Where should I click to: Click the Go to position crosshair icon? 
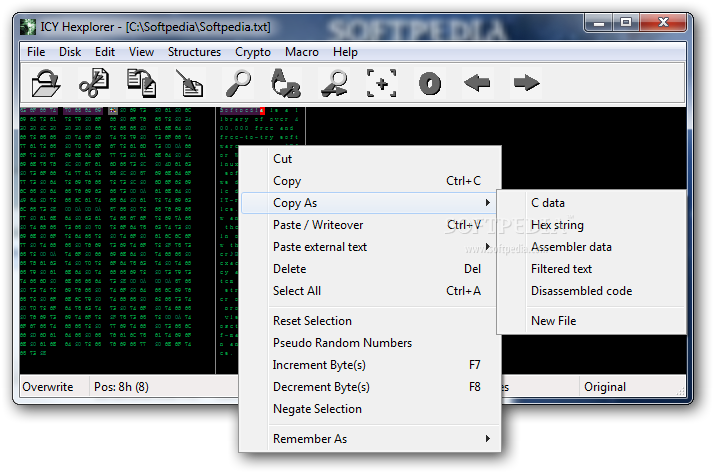[x=382, y=83]
